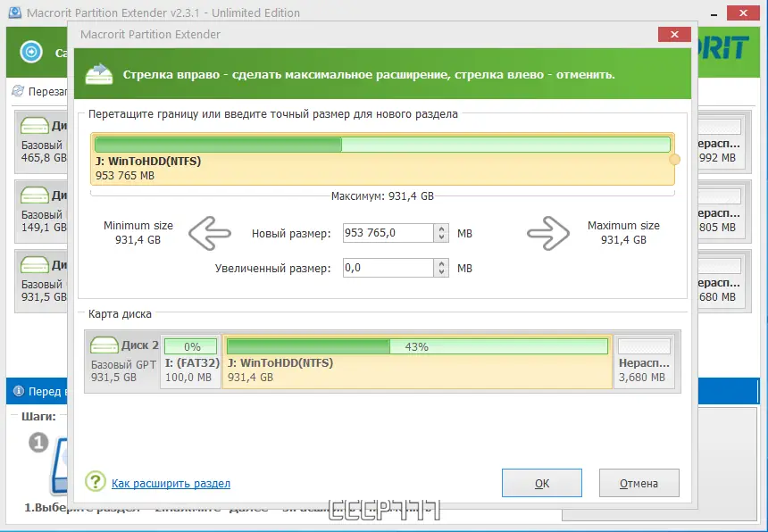Select the 680 MB unallocated block in main window
Viewport: 768px width, 532px height.
click(x=722, y=281)
